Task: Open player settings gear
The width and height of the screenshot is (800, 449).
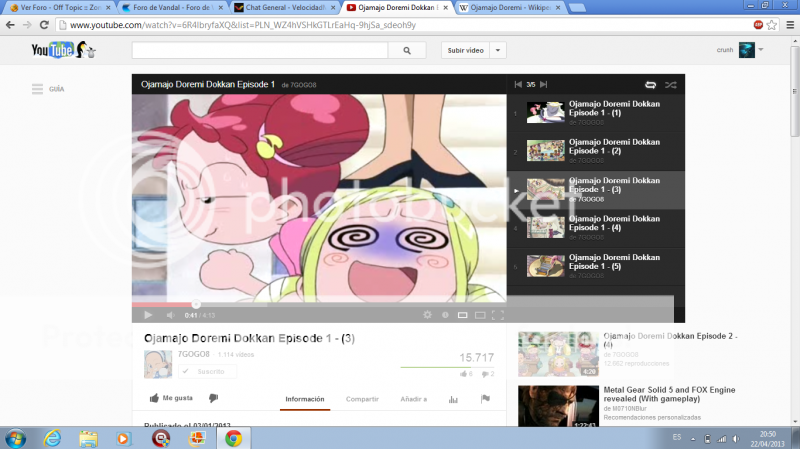Action: [427, 315]
